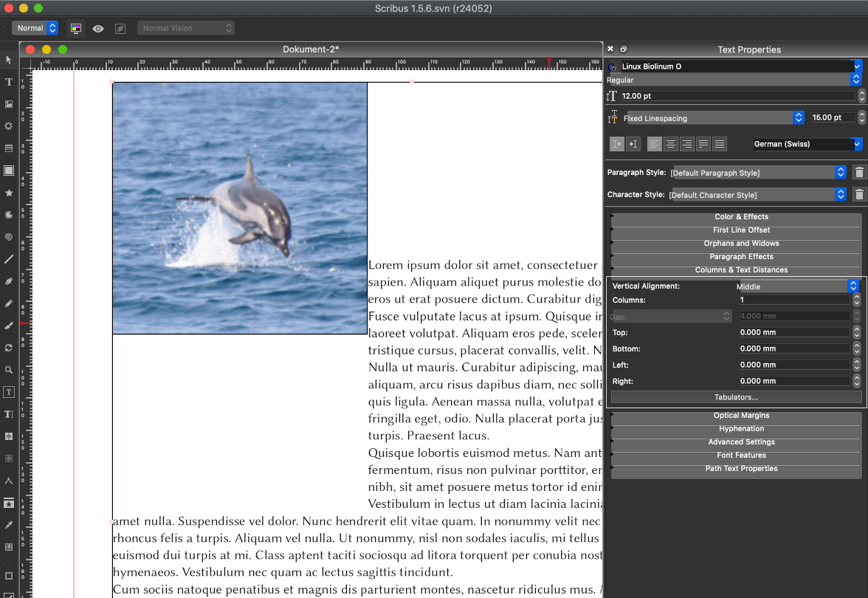Remove paragraph style with trash icon
The image size is (868, 598).
pyautogui.click(x=859, y=173)
